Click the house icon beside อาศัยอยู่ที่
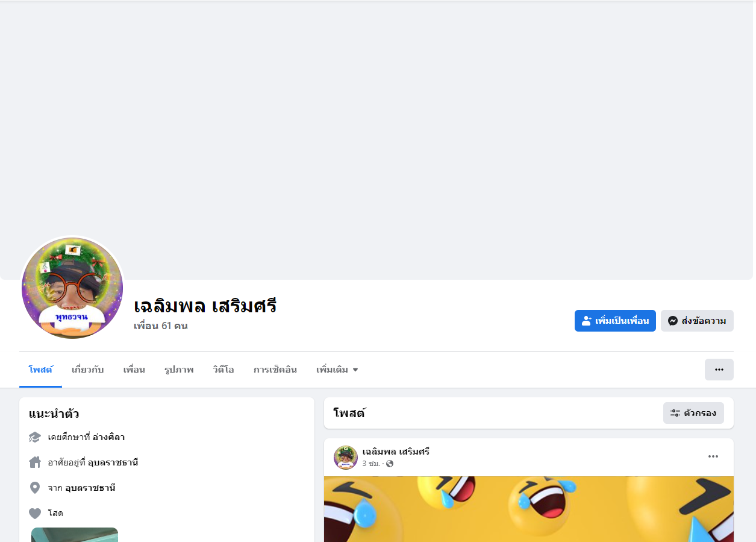 [x=35, y=462]
